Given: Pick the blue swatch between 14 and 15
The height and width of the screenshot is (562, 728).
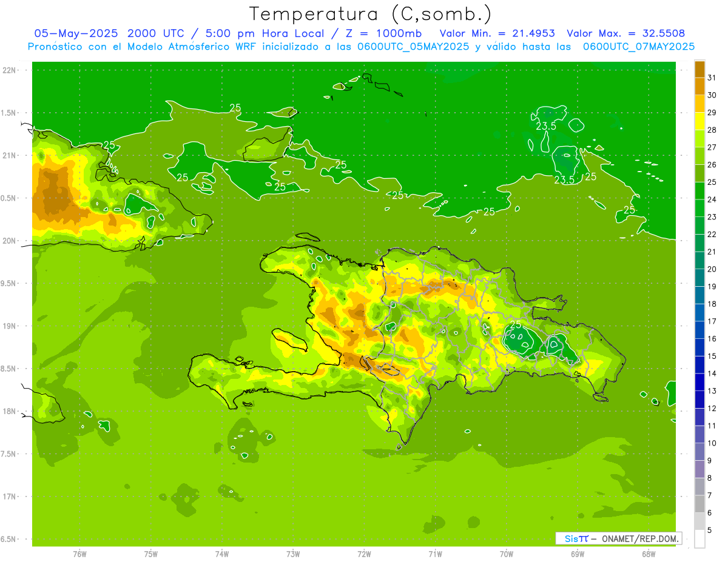Looking at the screenshot, I should (699, 364).
